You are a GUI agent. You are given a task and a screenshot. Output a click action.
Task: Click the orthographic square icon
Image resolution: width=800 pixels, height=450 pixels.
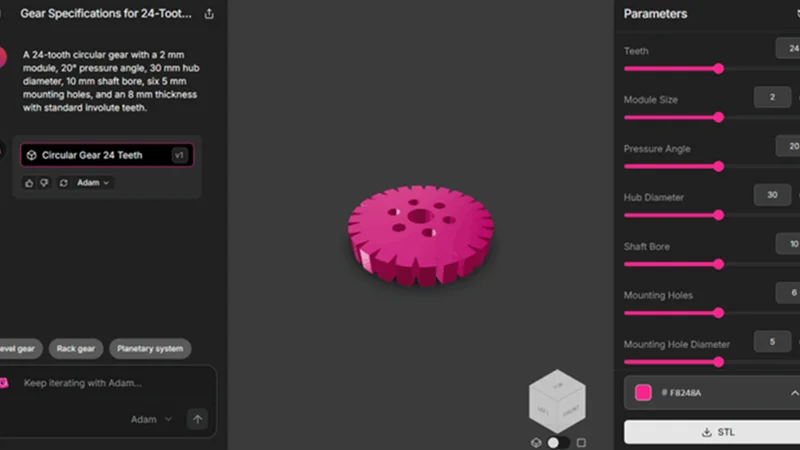tap(581, 442)
